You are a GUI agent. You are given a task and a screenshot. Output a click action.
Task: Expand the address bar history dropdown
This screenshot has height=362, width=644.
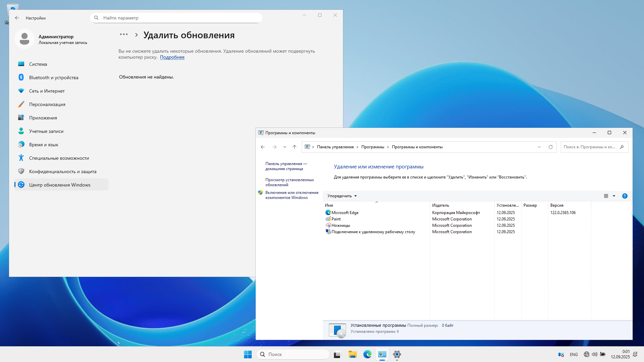[539, 147]
